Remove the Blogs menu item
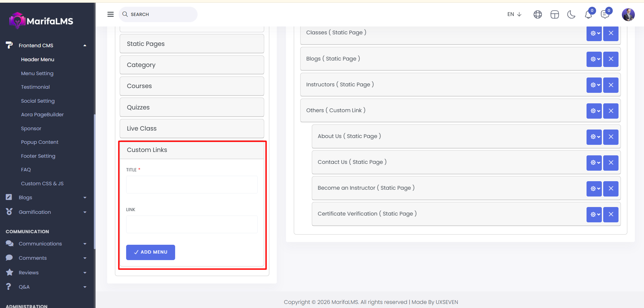 (611, 59)
